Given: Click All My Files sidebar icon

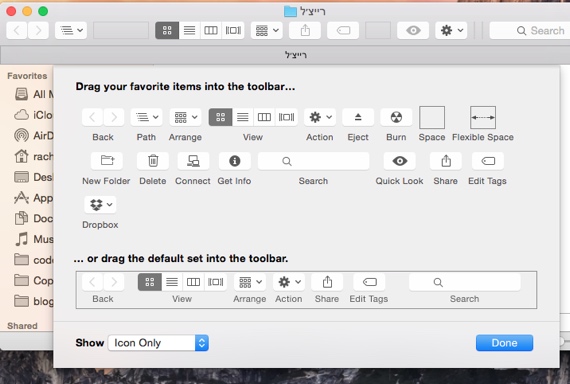Looking at the screenshot, I should pyautogui.click(x=21, y=94).
